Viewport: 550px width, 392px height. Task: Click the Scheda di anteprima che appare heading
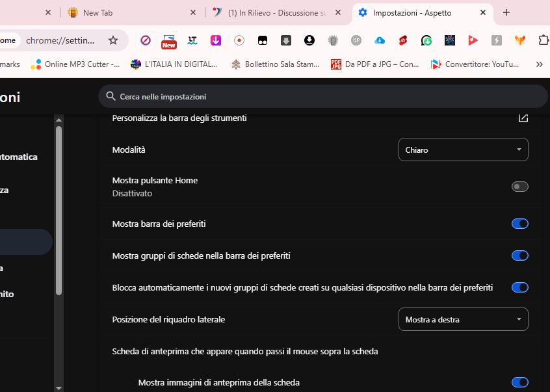(x=245, y=351)
